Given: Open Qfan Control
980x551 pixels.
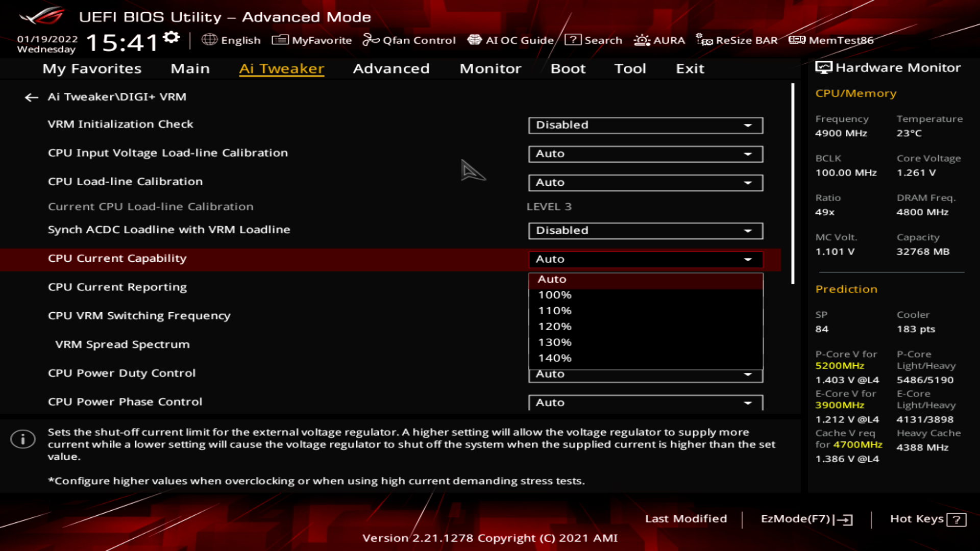Looking at the screenshot, I should [409, 40].
